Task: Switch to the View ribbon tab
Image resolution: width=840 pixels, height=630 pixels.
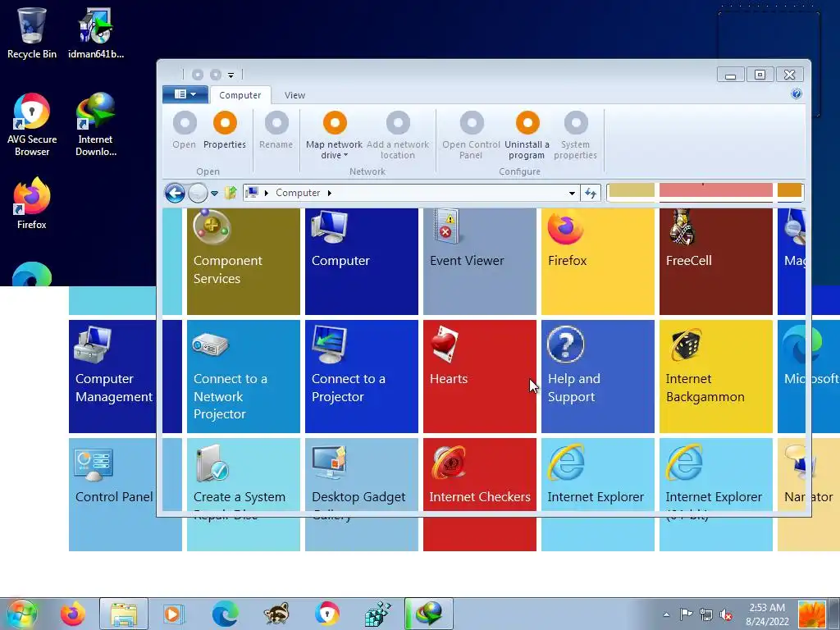Action: tap(294, 95)
